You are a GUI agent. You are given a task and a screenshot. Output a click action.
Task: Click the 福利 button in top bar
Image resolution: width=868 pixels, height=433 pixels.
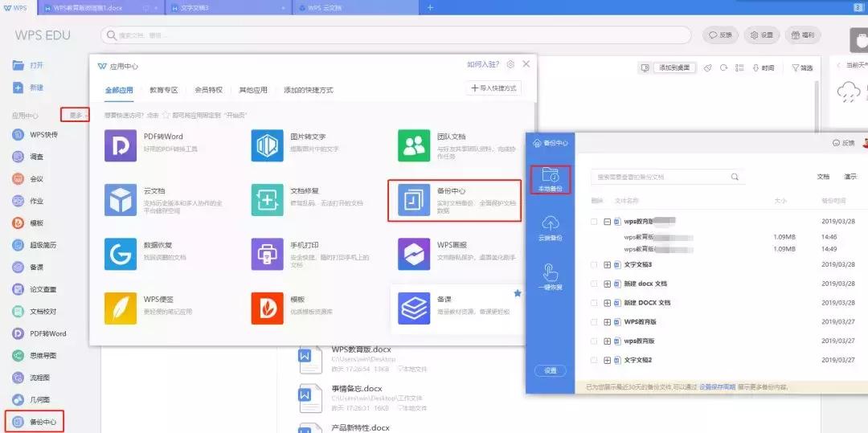[x=803, y=35]
